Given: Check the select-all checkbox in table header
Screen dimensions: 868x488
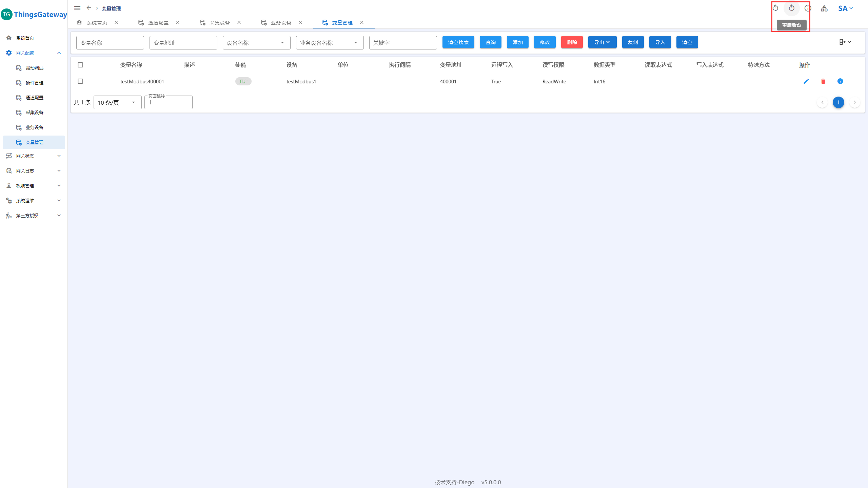Looking at the screenshot, I should [x=80, y=65].
